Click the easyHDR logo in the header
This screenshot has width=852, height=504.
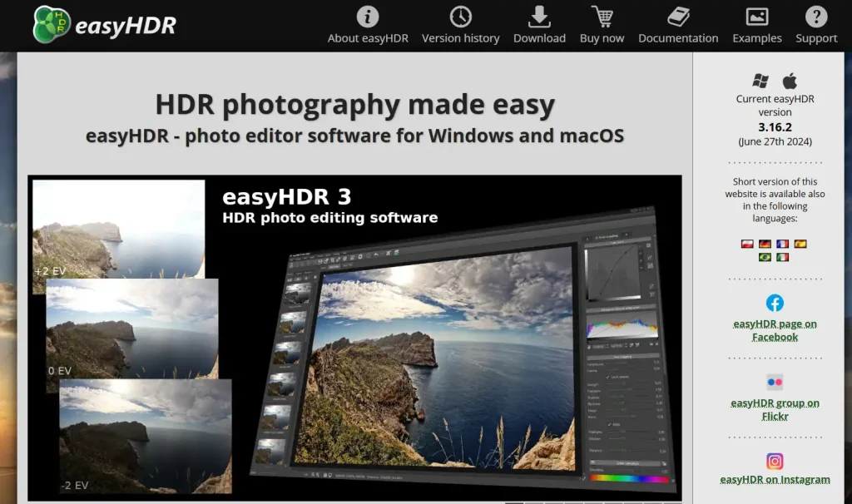click(104, 25)
